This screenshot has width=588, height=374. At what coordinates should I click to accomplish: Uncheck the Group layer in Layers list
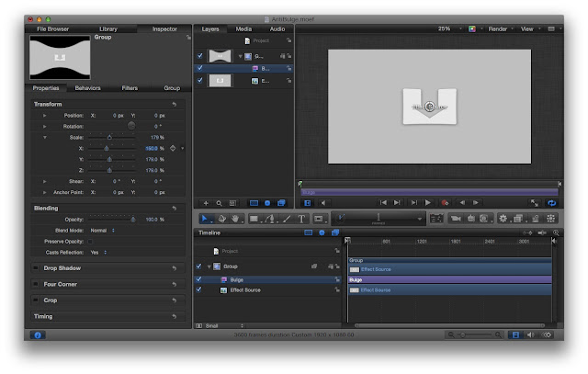pos(200,56)
